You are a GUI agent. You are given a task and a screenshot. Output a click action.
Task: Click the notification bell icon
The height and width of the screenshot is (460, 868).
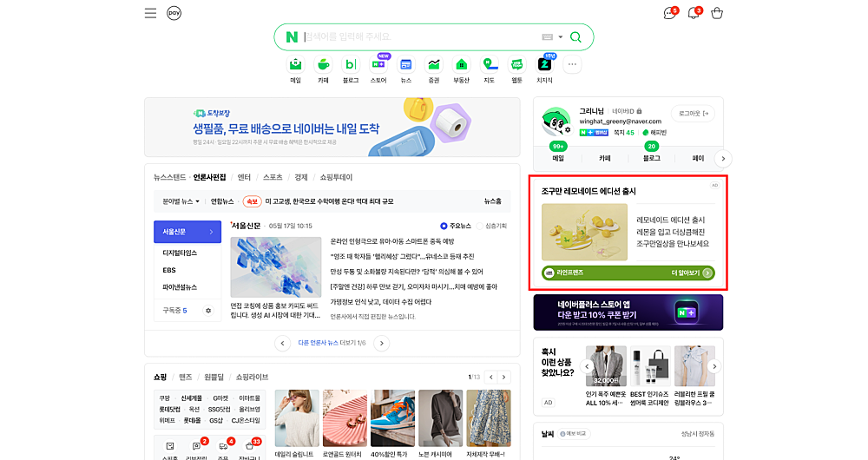coord(694,13)
